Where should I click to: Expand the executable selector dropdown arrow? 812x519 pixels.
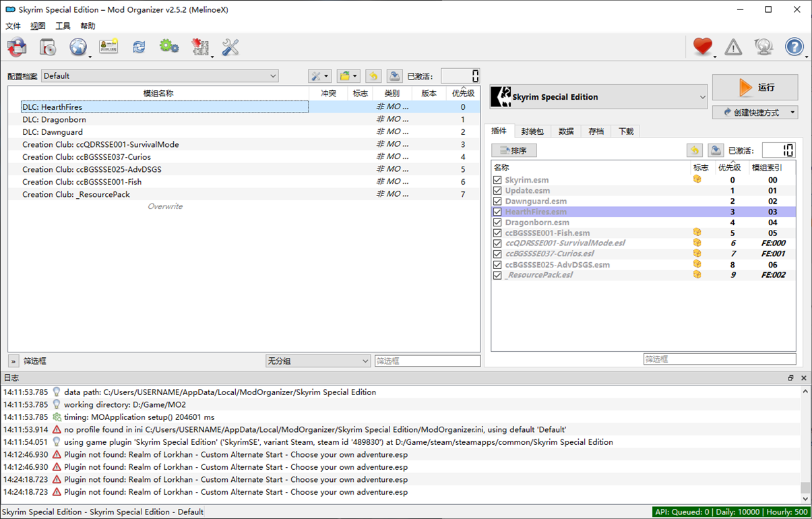701,97
